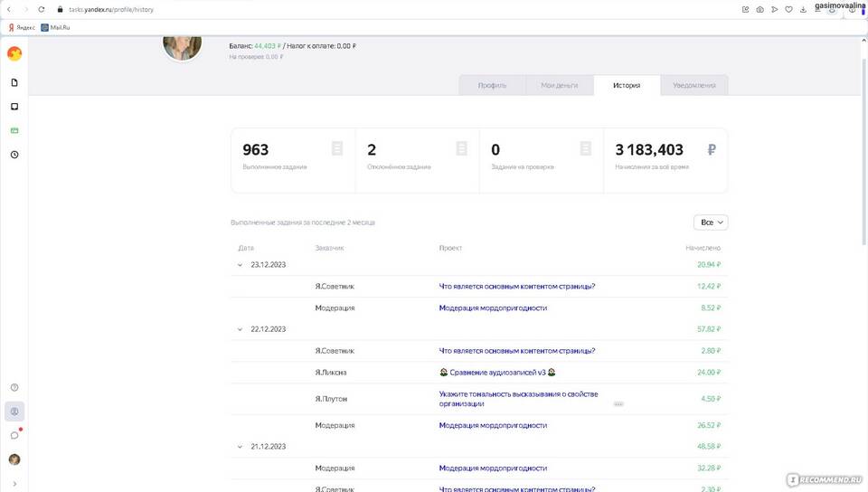Viewport: 868px width, 492px height.
Task: Open the green card icon in the sidebar
Action: [x=14, y=130]
